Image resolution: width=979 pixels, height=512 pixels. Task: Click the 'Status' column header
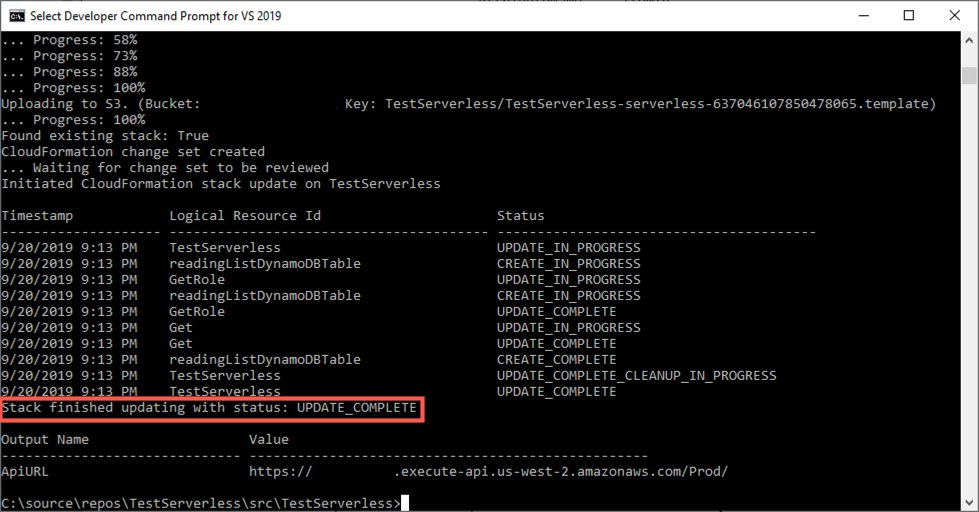(521, 216)
